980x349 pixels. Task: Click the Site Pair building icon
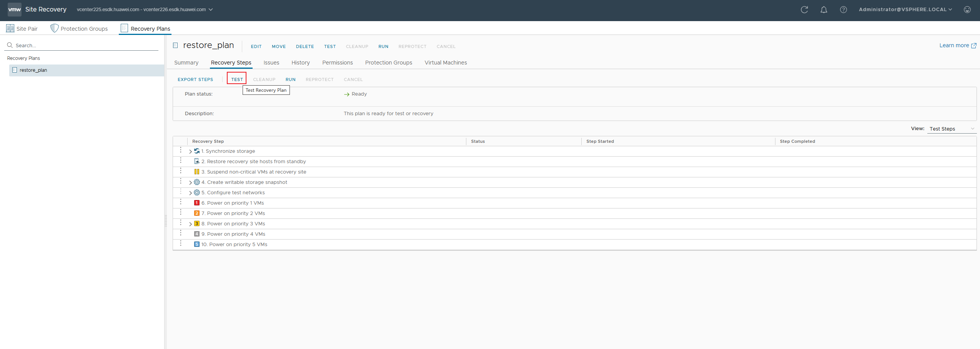point(10,28)
